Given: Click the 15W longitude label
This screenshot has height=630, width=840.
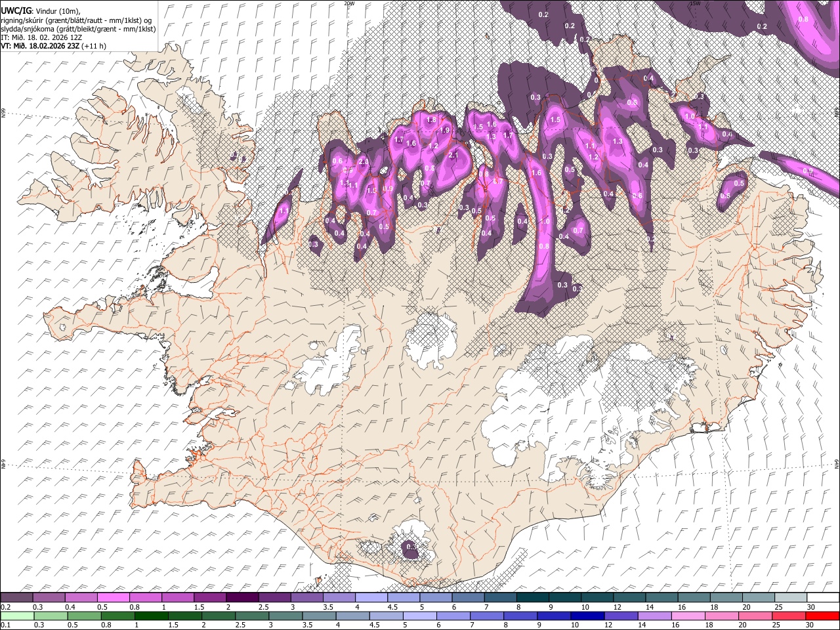Looking at the screenshot, I should tap(695, 3).
